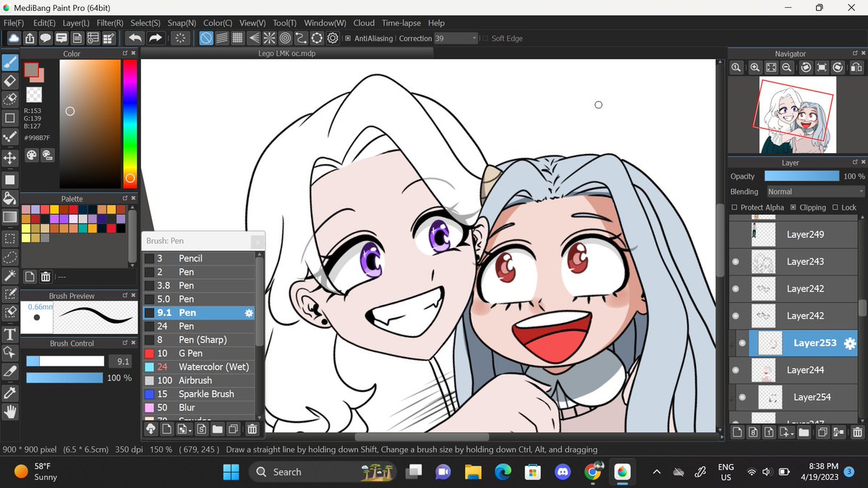Open the File menu
This screenshot has height=488, width=868.
[14, 23]
